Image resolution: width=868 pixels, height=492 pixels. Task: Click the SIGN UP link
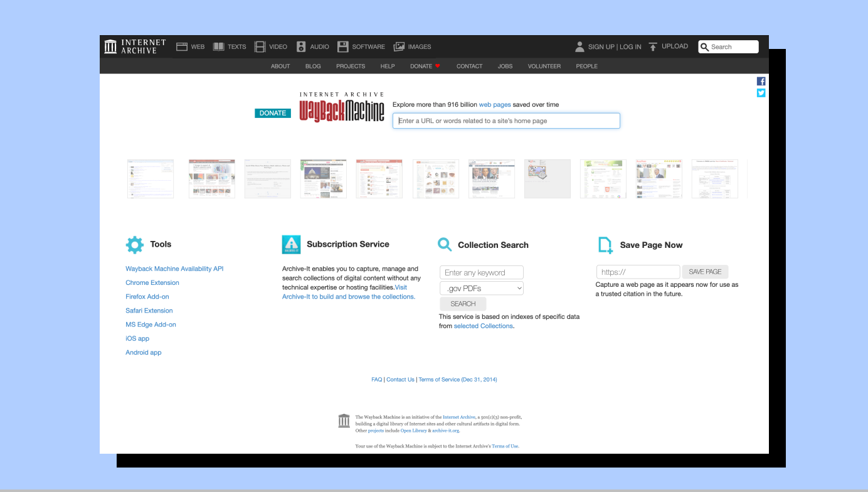coord(601,47)
